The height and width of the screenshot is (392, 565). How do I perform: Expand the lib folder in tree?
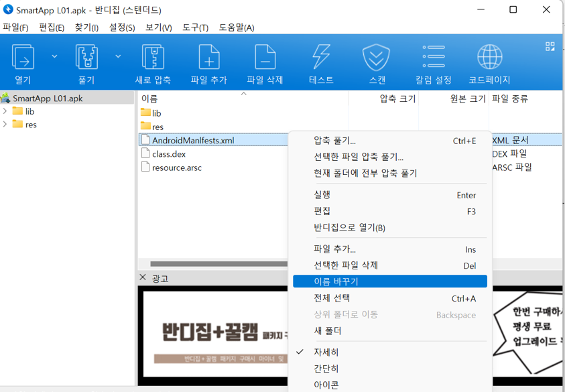point(5,111)
